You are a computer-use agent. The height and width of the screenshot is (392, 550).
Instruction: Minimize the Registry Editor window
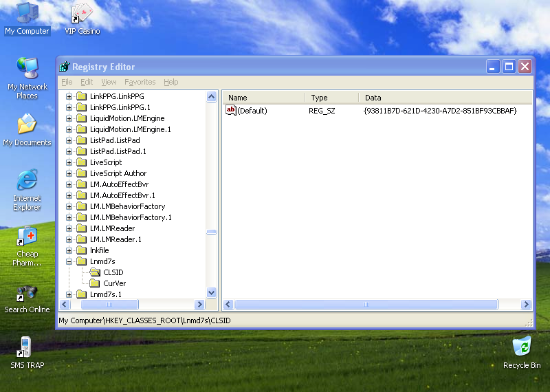pos(492,66)
